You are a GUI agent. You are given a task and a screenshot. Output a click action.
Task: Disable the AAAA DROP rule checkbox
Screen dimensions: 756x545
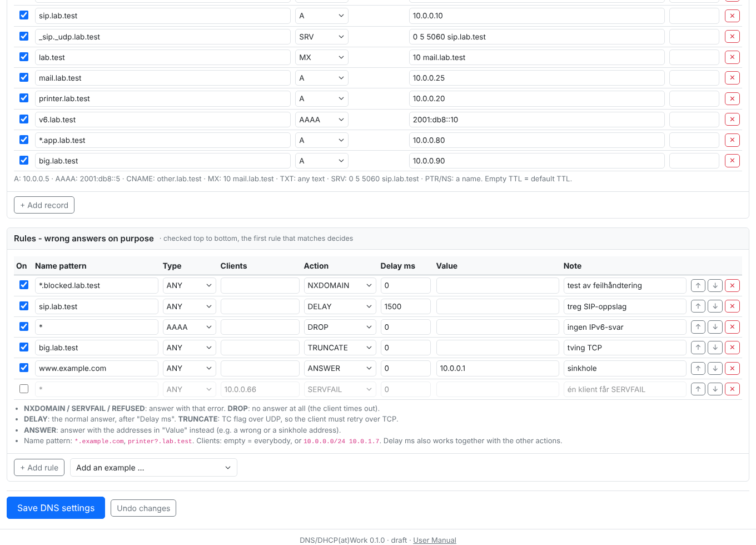pyautogui.click(x=24, y=326)
